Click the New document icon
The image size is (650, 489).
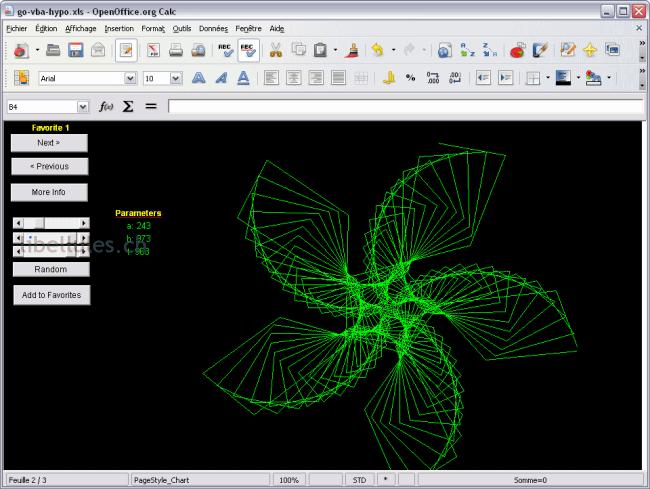pos(21,50)
